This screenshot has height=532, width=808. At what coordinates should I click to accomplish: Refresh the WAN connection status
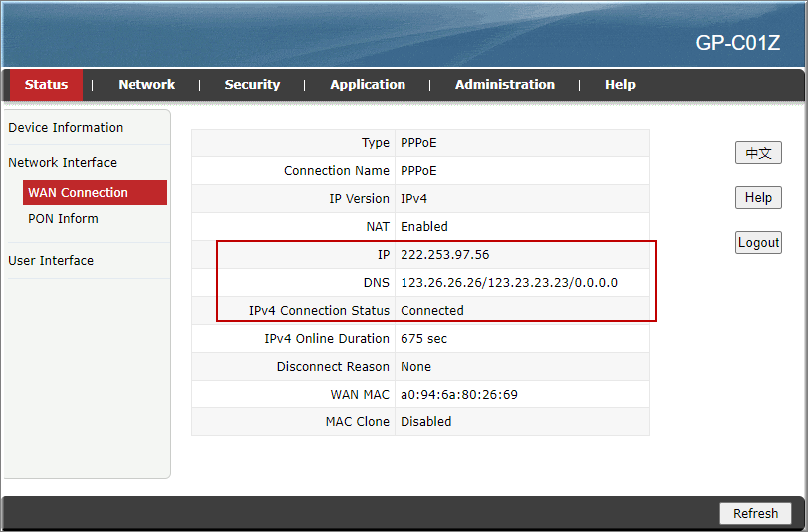click(x=755, y=514)
